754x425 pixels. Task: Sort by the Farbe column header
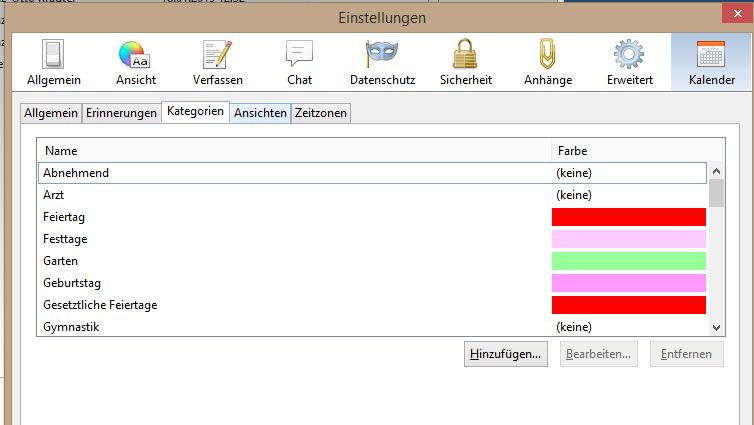point(637,151)
